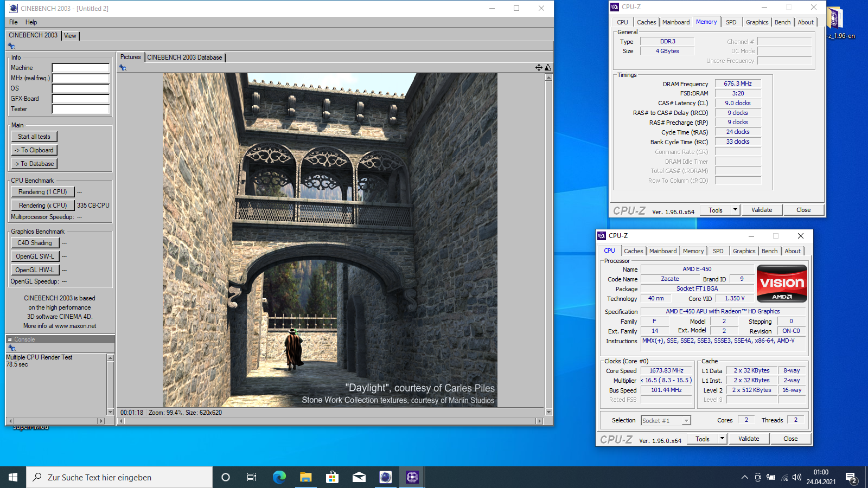The height and width of the screenshot is (488, 868).
Task: Click Start all tests button
Action: point(34,137)
